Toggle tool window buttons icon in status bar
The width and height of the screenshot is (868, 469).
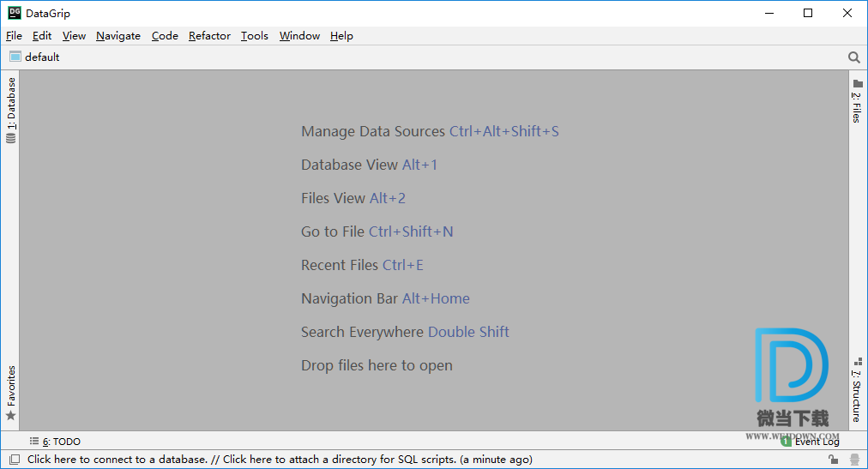point(15,459)
